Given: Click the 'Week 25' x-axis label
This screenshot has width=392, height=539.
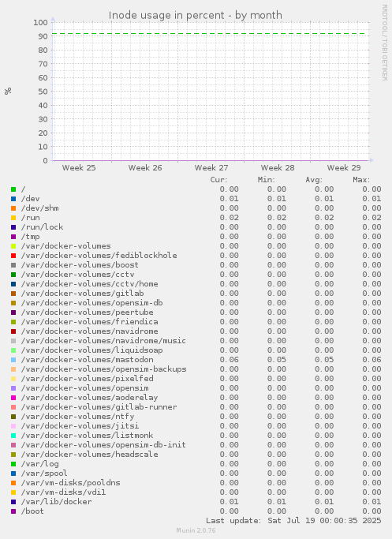Looking at the screenshot, I should click(x=79, y=168).
